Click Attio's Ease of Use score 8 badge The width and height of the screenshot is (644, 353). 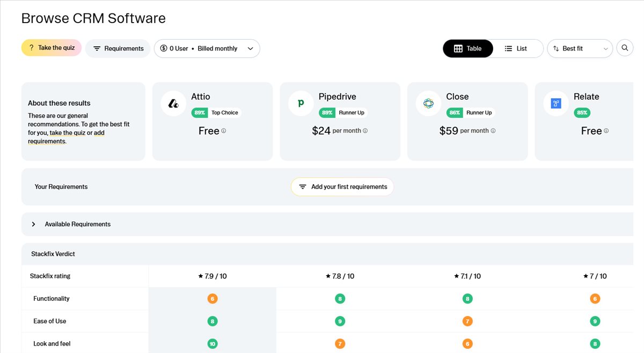coord(213,321)
